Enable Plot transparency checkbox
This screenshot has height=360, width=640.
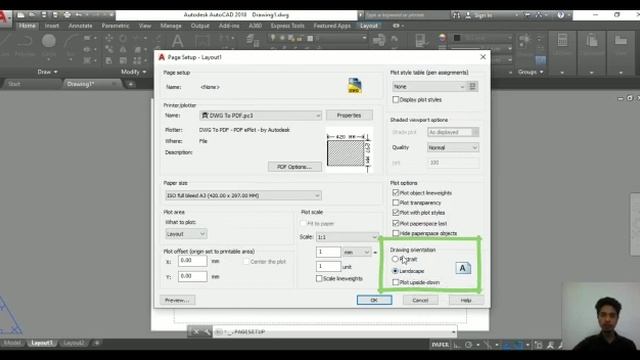click(x=395, y=202)
